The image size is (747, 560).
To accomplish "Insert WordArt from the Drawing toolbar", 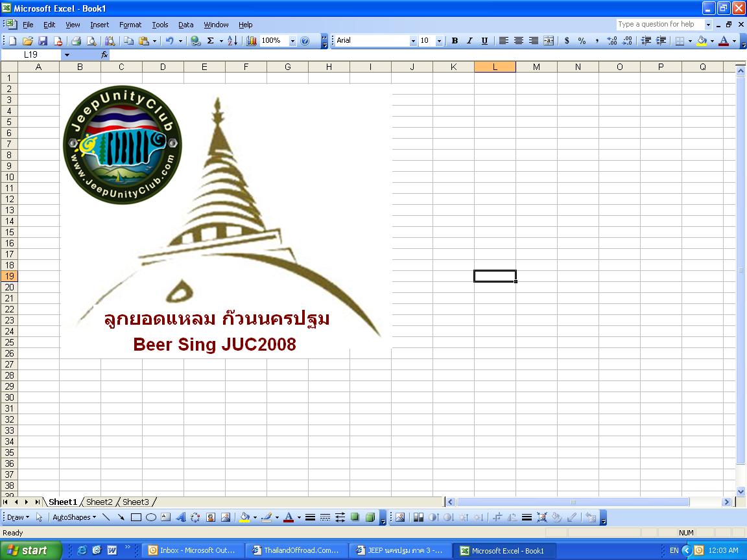I will pos(180,517).
